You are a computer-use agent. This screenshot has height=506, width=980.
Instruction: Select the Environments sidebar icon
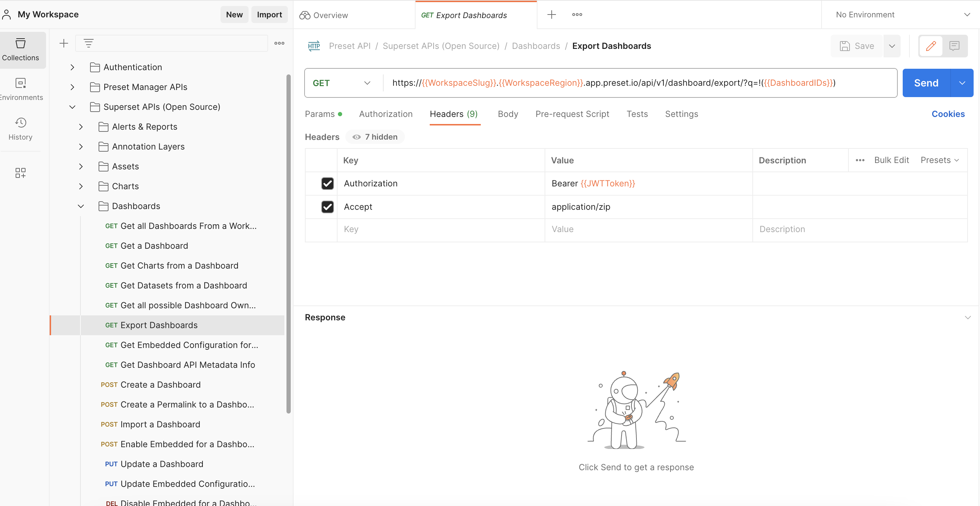pos(21,89)
